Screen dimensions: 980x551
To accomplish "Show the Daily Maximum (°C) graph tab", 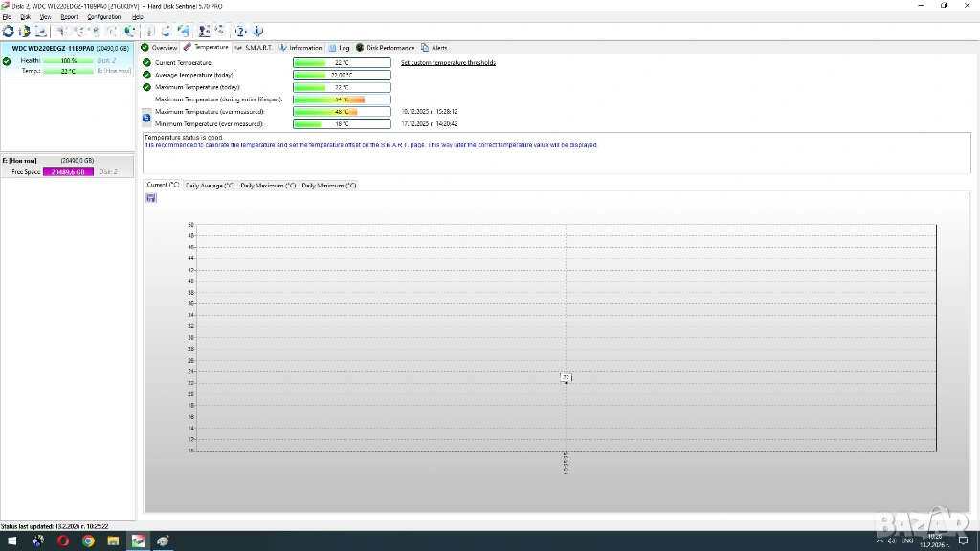I will coord(268,185).
